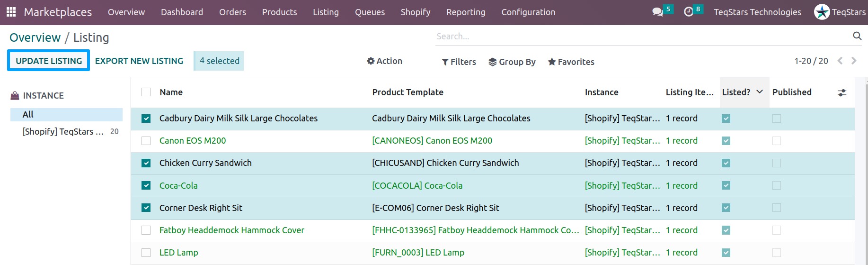Toggle Published checkbox for Cadbury row
868x265 pixels.
(777, 119)
